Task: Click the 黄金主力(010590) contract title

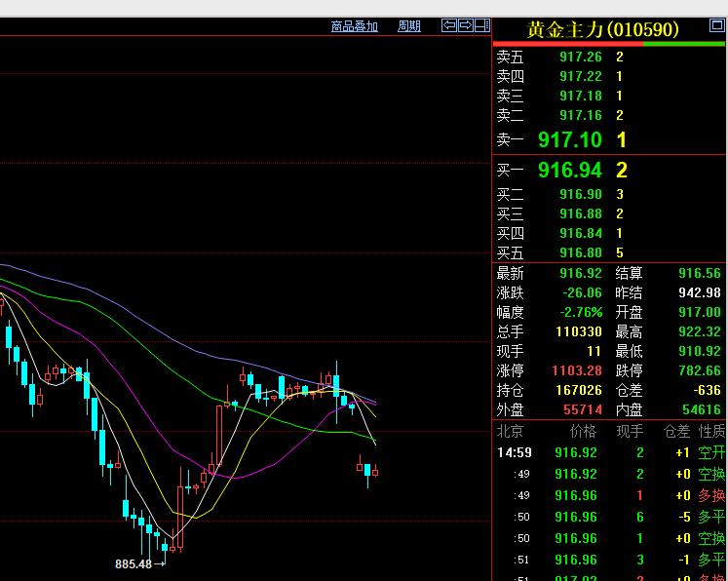Action: pos(602,29)
